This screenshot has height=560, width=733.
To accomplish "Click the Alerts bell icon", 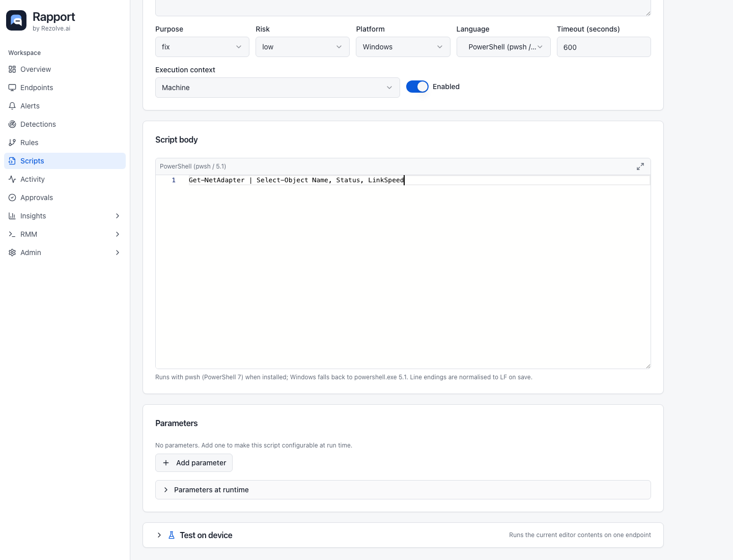I will [x=12, y=106].
